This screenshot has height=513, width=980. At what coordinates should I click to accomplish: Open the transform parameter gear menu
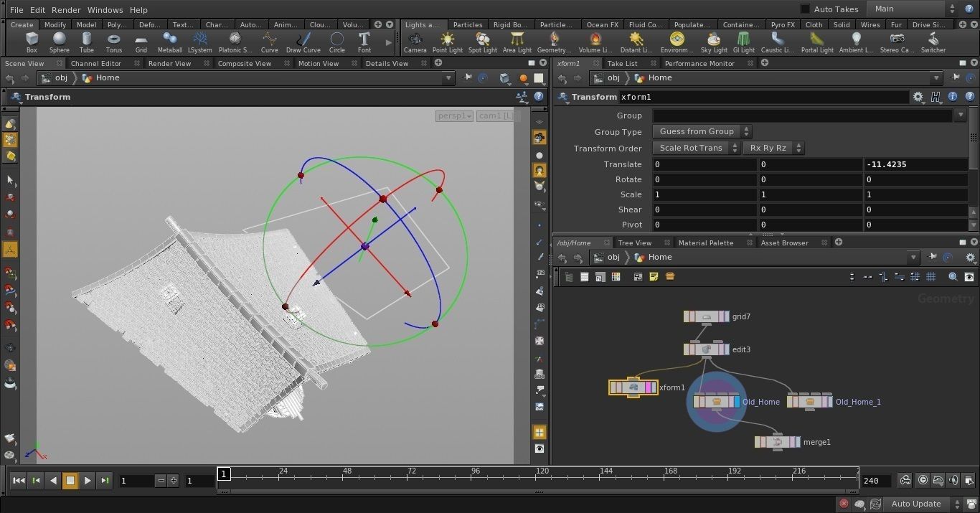pos(918,97)
